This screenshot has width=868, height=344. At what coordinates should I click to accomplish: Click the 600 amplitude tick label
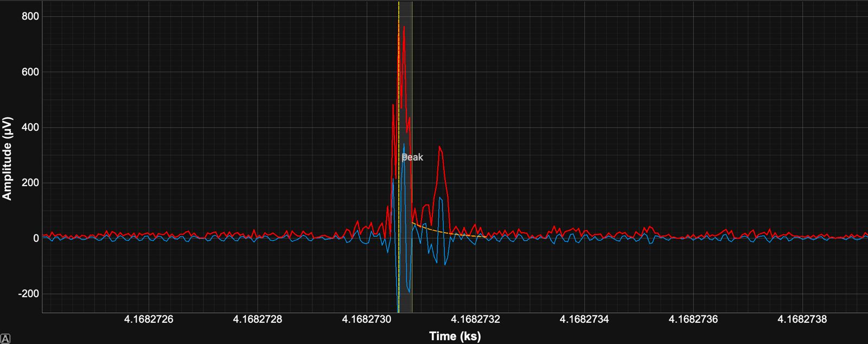pyautogui.click(x=30, y=72)
